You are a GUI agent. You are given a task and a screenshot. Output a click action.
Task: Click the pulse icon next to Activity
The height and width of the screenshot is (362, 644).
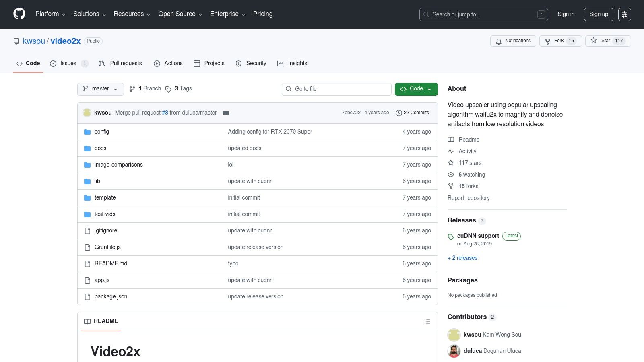coord(451,151)
